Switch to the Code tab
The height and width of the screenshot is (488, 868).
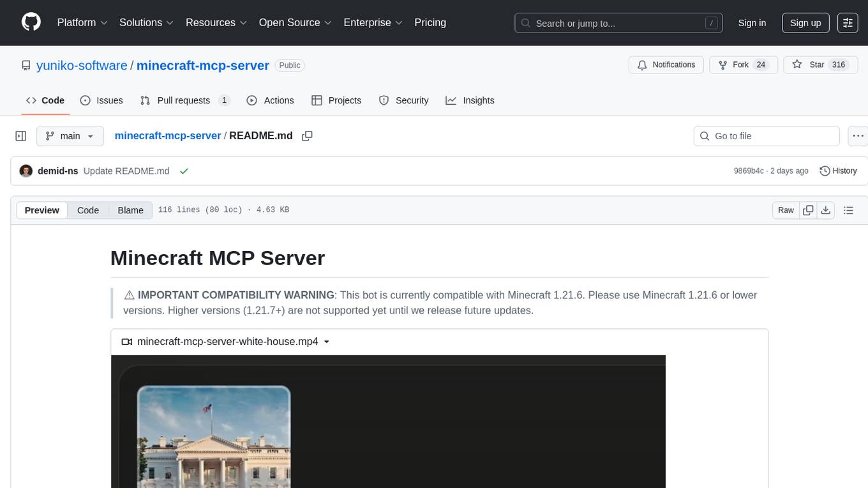pos(45,100)
